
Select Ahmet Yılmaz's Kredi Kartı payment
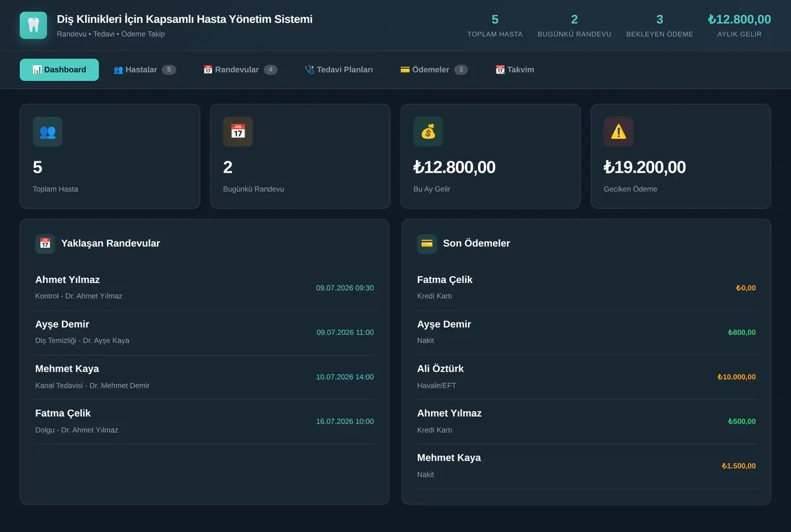[587, 421]
